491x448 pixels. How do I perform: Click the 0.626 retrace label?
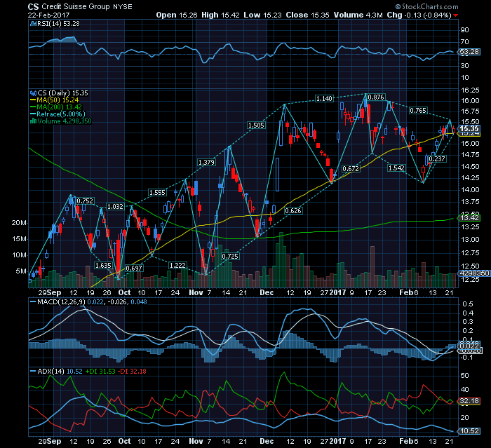[293, 211]
